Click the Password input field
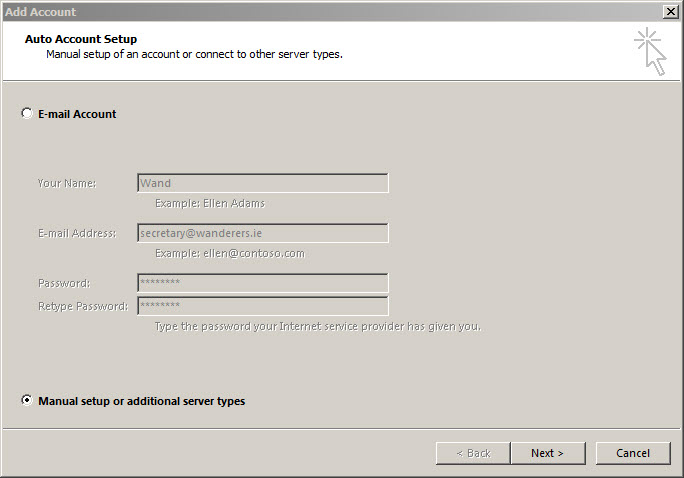This screenshot has height=478, width=684. [x=263, y=283]
